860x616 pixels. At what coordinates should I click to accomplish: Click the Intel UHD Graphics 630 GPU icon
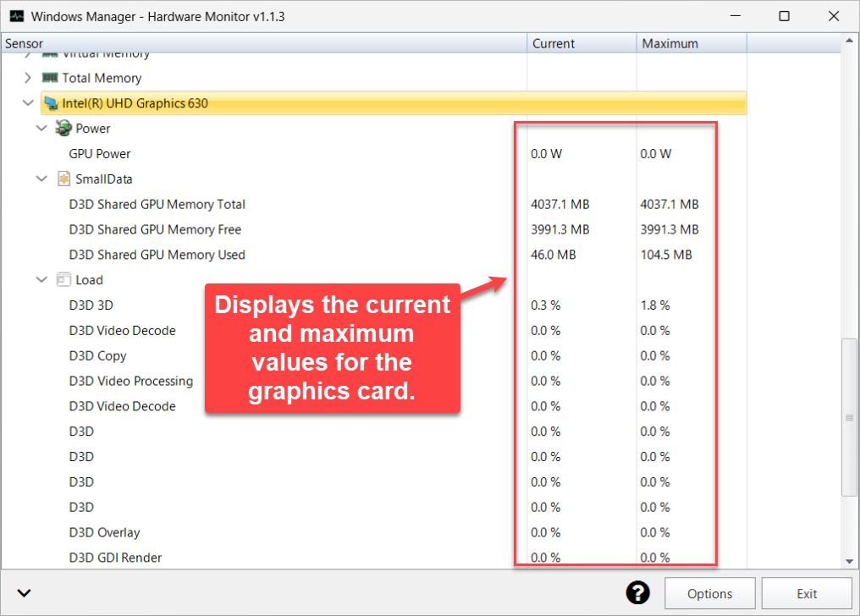click(51, 103)
